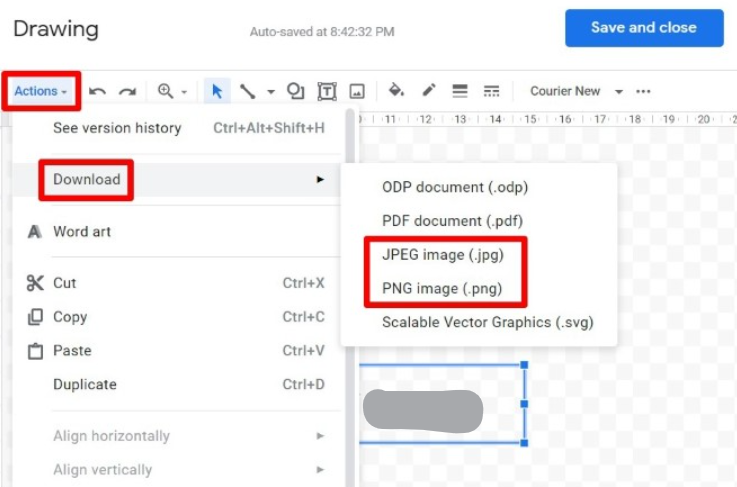
Task: Select the Line tool
Action: [248, 91]
